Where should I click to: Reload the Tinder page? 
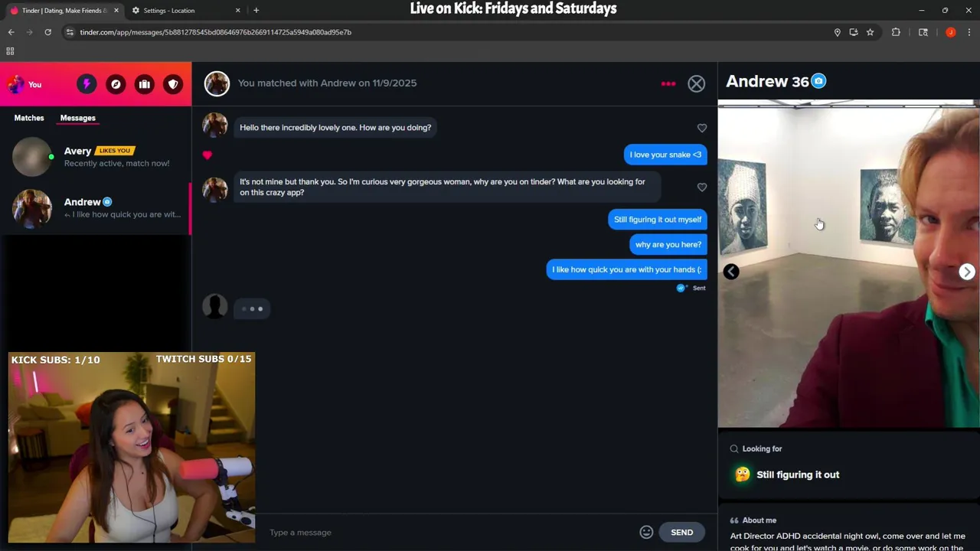(47, 32)
